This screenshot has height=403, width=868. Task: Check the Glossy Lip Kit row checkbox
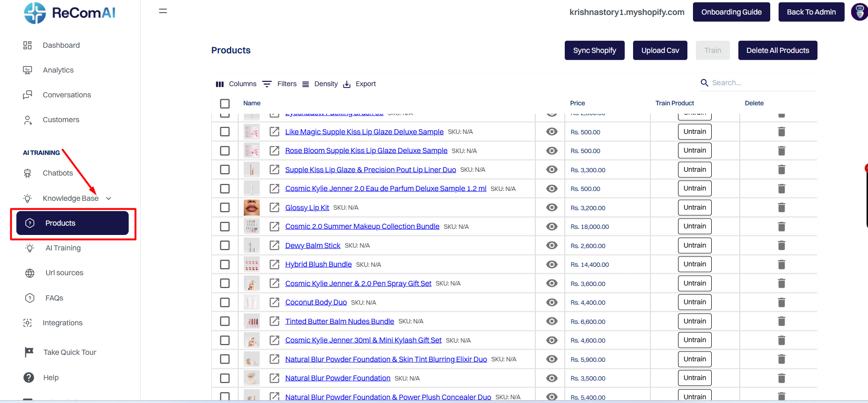[225, 207]
